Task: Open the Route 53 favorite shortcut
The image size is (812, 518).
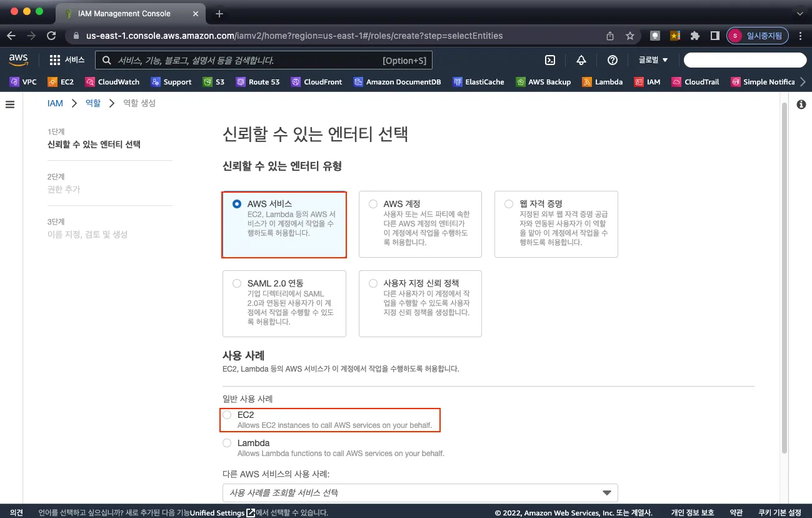Action: point(257,82)
